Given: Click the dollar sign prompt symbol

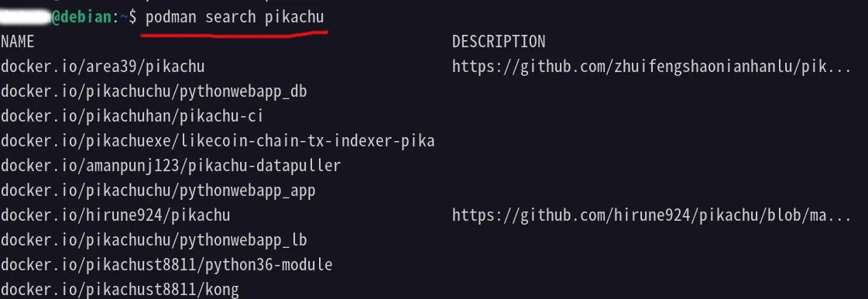Looking at the screenshot, I should click(x=132, y=17).
